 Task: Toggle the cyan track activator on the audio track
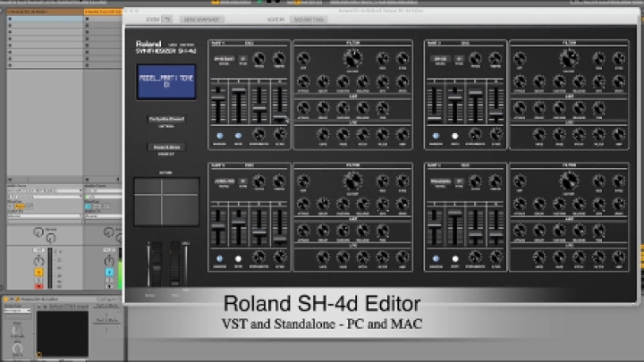pyautogui.click(x=109, y=272)
